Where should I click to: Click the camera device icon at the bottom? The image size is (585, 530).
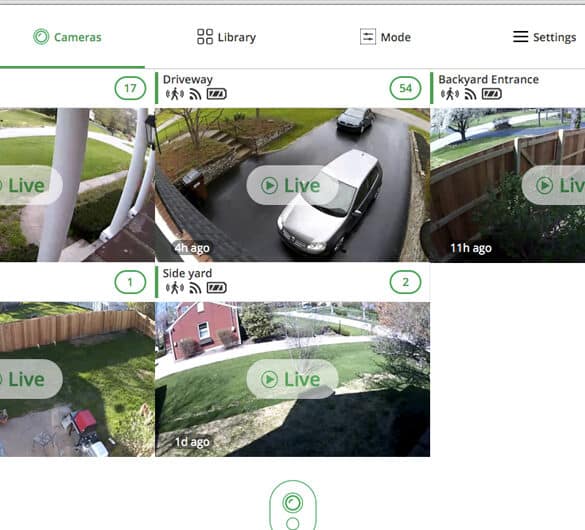(x=293, y=505)
